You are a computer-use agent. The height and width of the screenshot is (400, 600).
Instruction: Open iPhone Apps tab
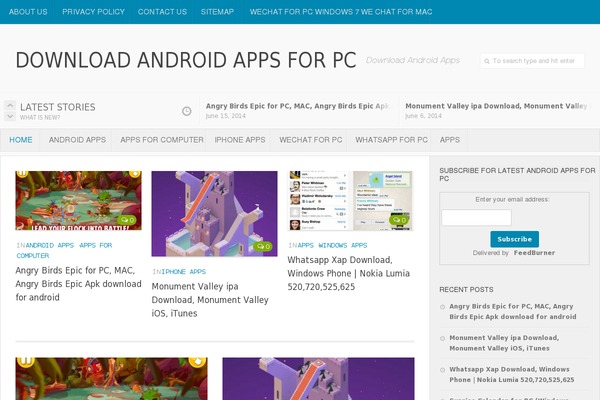240,140
